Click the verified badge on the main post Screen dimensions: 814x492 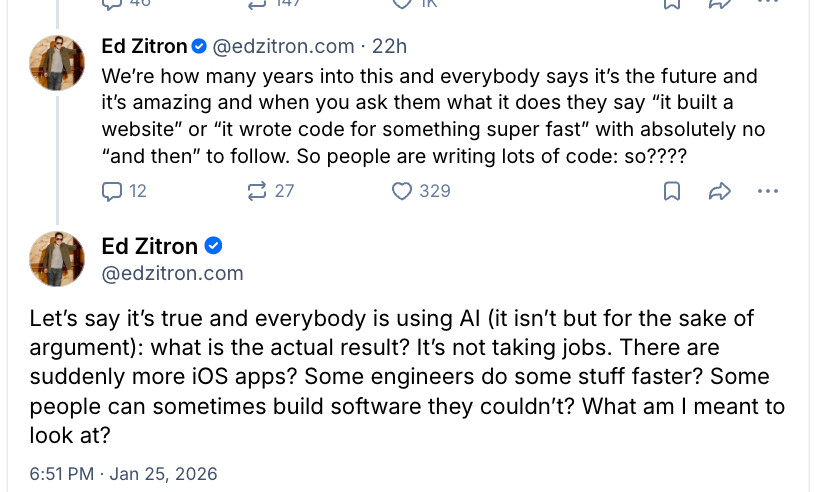click(213, 247)
